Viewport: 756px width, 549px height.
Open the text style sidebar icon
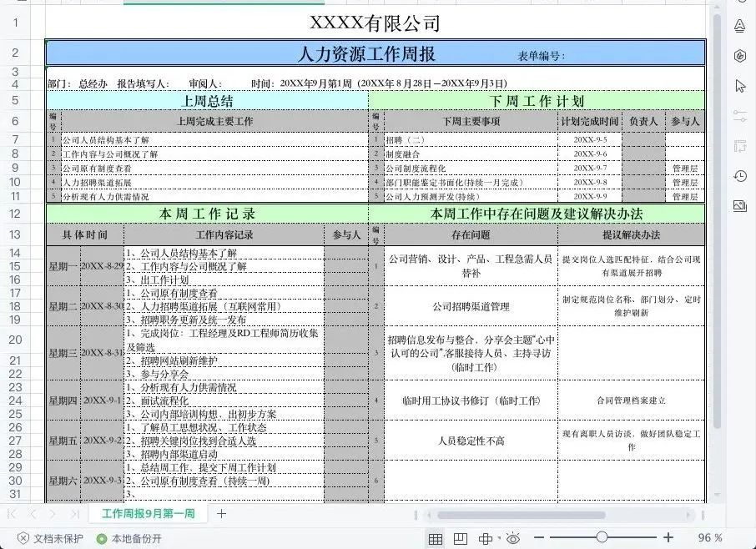coord(739,25)
